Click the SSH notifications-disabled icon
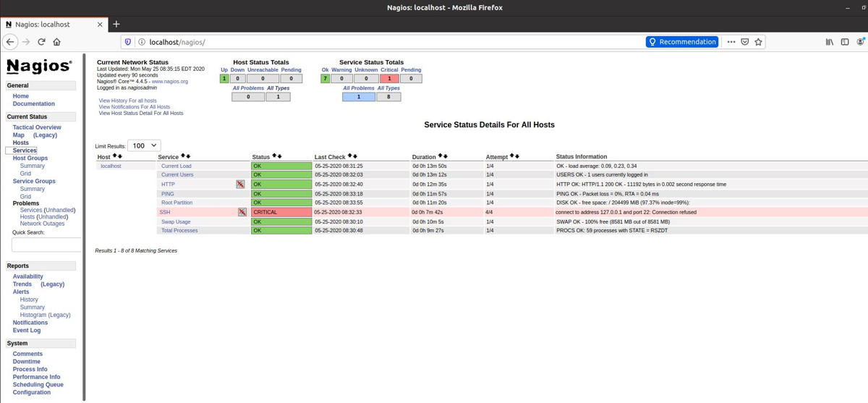The image size is (868, 403). pos(242,212)
